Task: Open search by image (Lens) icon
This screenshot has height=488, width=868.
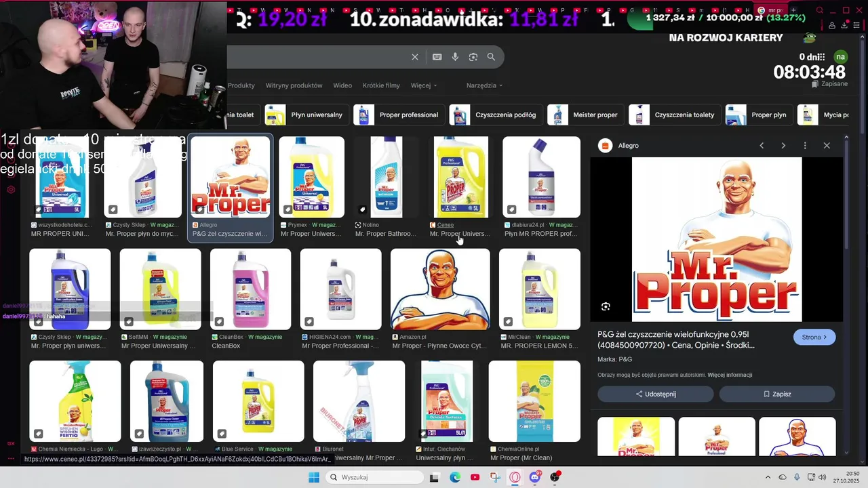Action: pyautogui.click(x=473, y=57)
